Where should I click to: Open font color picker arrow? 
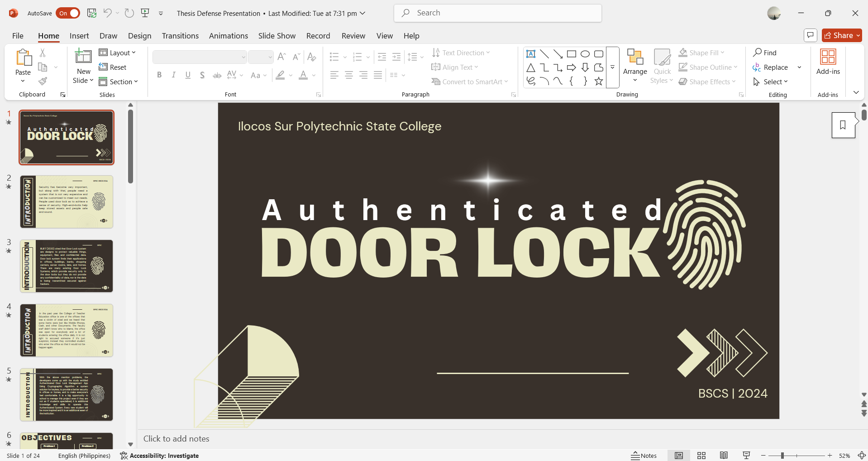click(314, 75)
